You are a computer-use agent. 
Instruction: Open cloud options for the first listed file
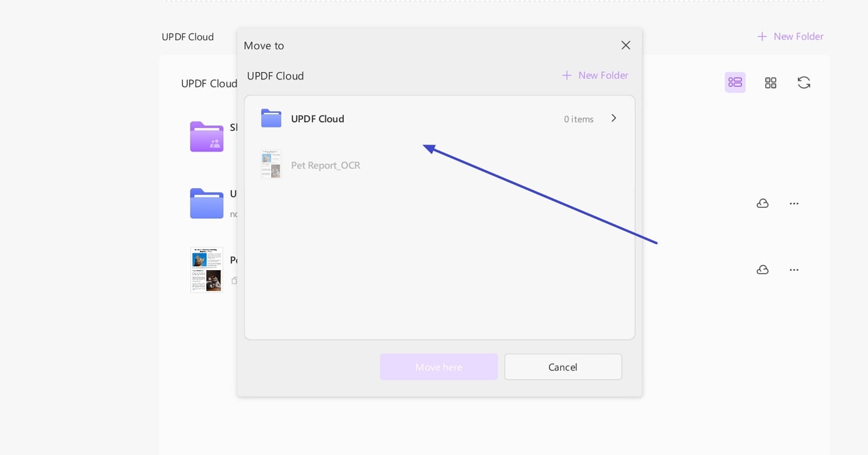point(763,203)
